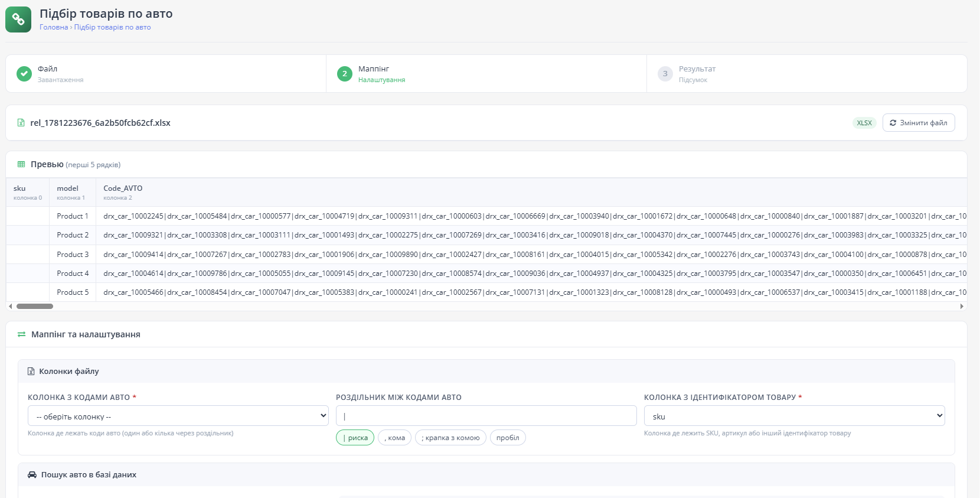The image size is (980, 498).
Task: Open the Колонка з кодами авто dropdown
Action: coord(178,416)
